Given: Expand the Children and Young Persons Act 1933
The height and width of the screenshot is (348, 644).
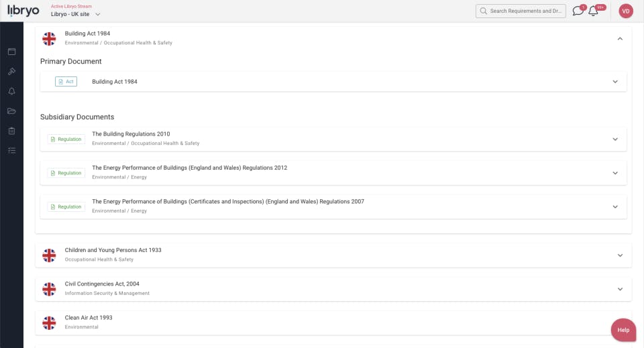Looking at the screenshot, I should tap(620, 255).
